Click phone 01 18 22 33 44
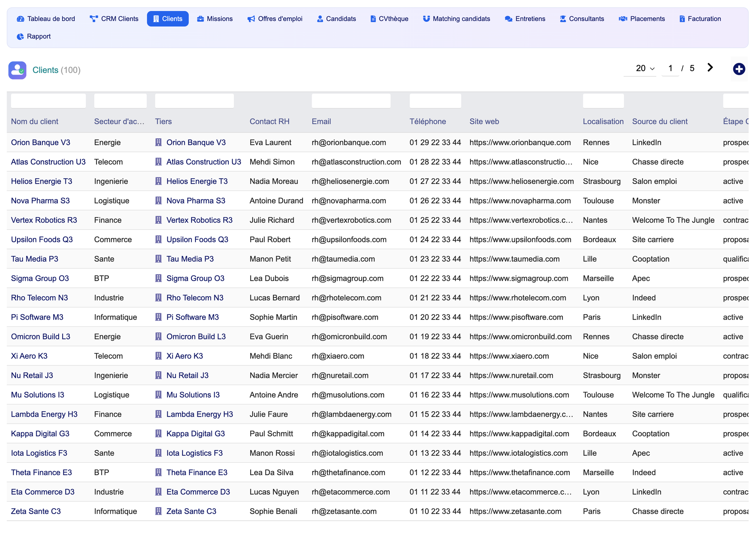The width and height of the screenshot is (756, 542). coord(435,356)
